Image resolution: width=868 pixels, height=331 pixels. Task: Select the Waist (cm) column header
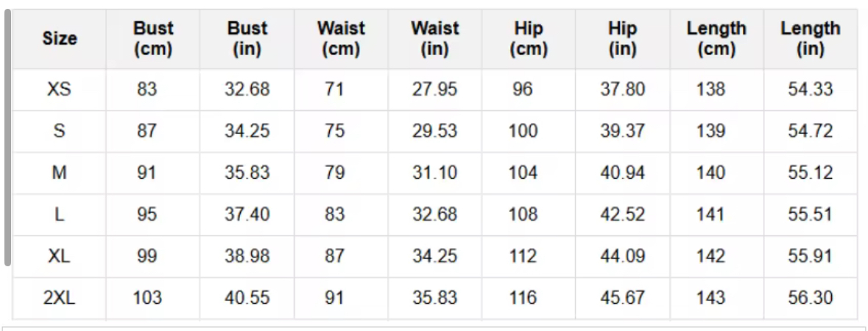click(x=341, y=39)
